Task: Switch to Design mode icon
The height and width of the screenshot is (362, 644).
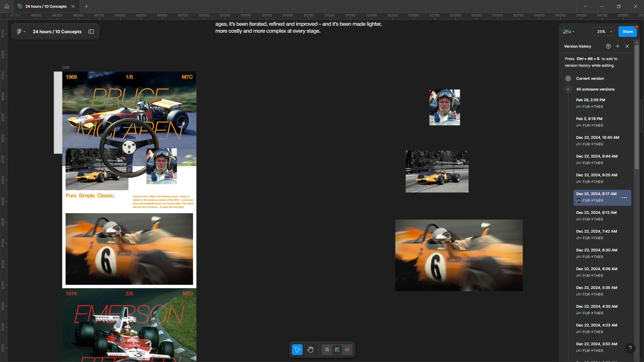Action: click(x=337, y=350)
